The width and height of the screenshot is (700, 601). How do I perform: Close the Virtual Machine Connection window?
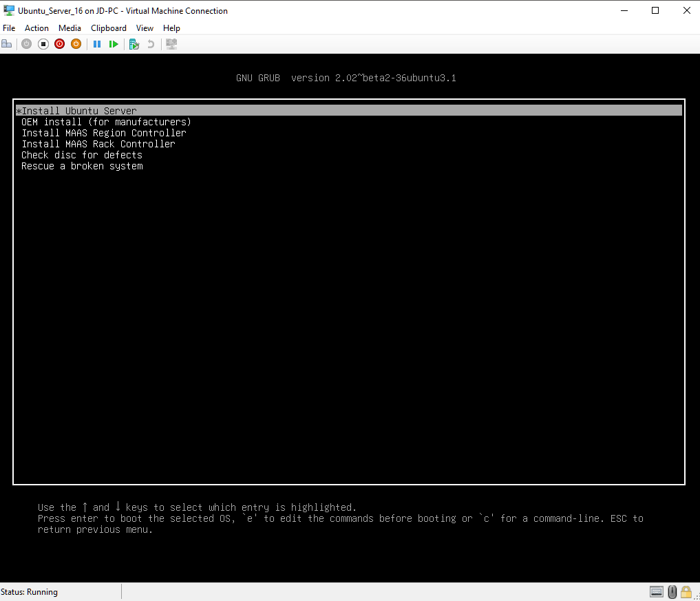click(687, 11)
